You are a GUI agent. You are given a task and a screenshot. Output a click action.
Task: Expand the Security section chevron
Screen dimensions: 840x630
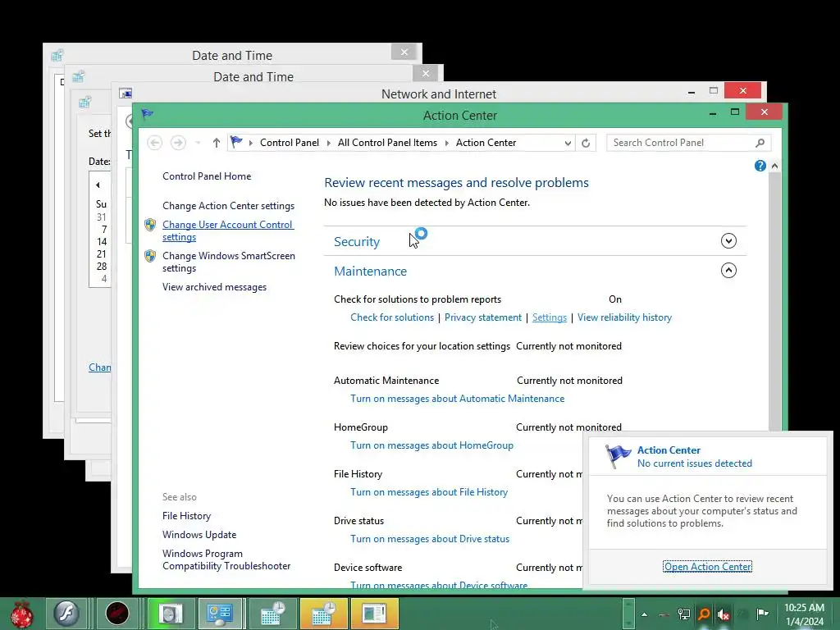pyautogui.click(x=728, y=240)
